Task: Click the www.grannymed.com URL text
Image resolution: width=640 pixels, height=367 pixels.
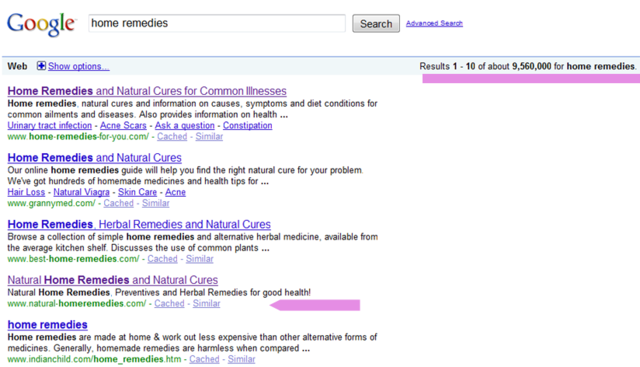Action: 51,203
